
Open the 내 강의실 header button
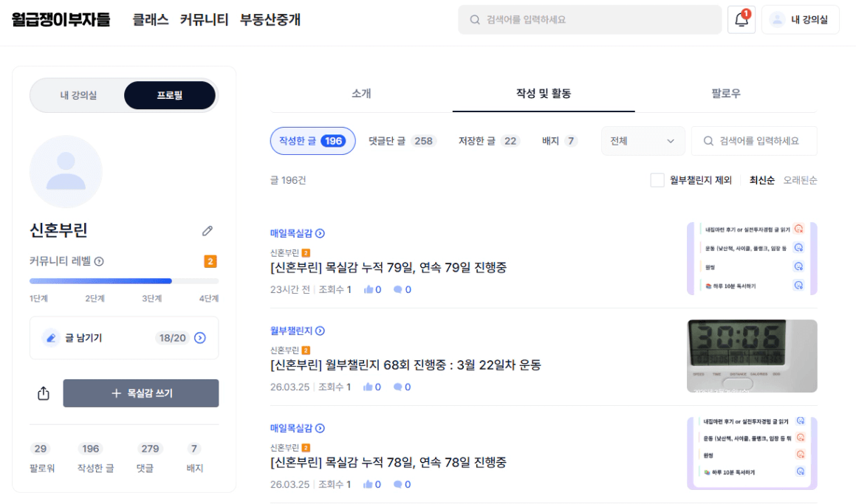800,20
